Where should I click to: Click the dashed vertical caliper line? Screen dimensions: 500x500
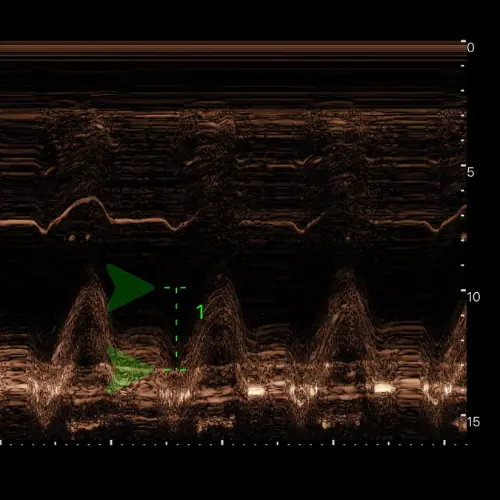(x=176, y=329)
